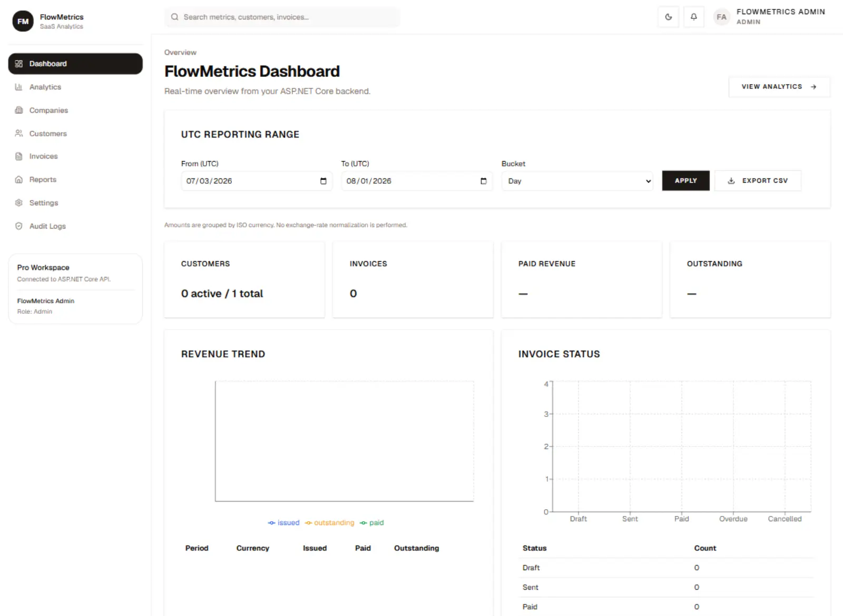
Task: Open Invoices page from sidebar
Action: pos(75,156)
